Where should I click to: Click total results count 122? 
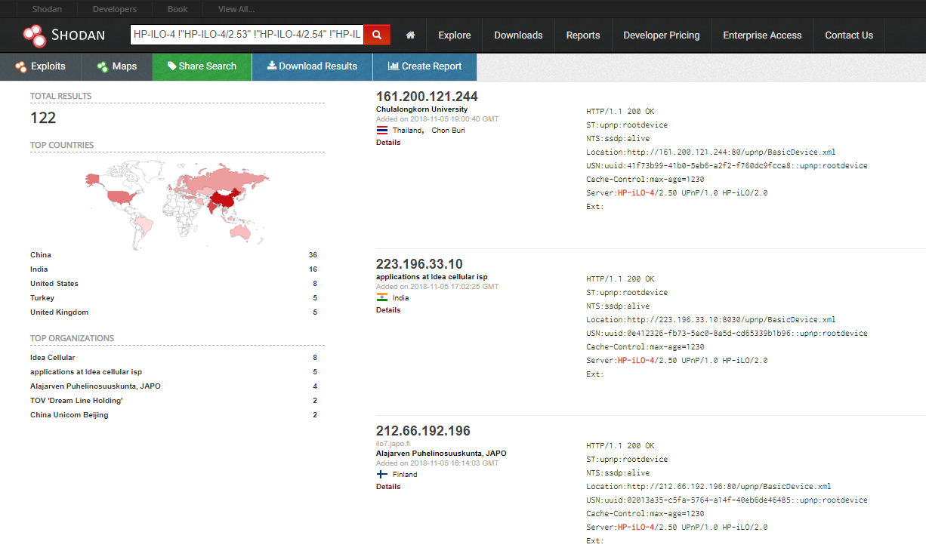(43, 118)
